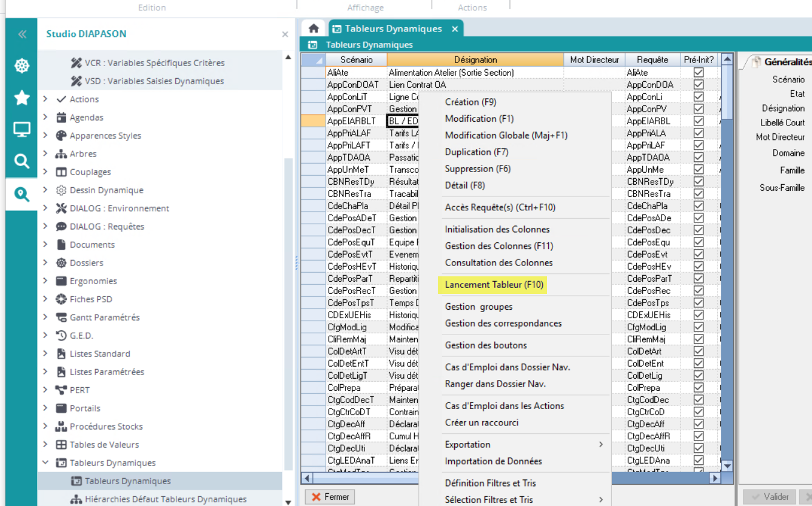Image resolution: width=812 pixels, height=506 pixels.
Task: Collapse the Tableurs Dynamiques tree node
Action: 45,463
